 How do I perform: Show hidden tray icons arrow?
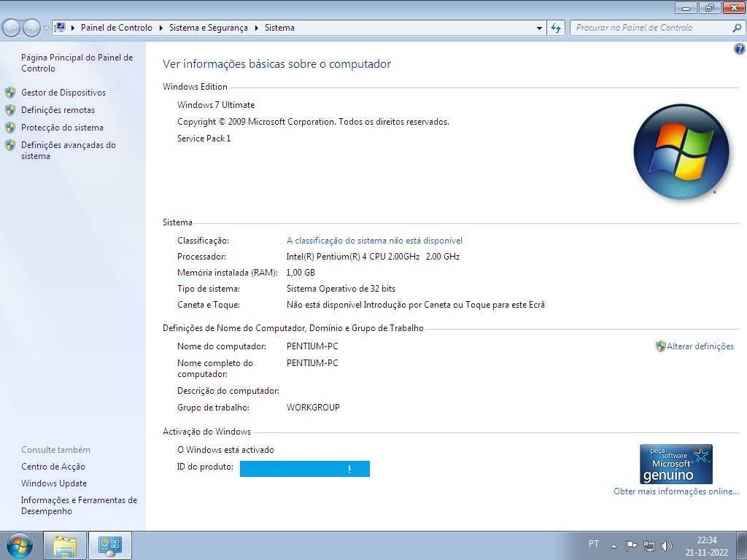tap(614, 546)
